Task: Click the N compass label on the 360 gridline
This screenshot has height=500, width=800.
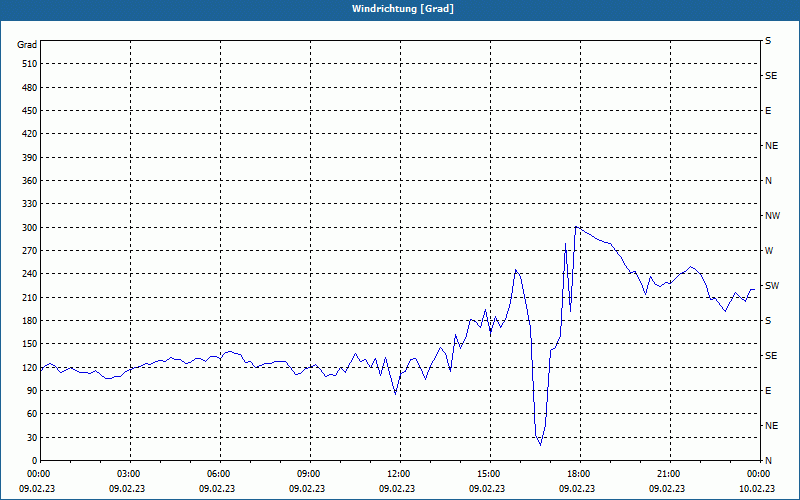Action: click(x=768, y=181)
